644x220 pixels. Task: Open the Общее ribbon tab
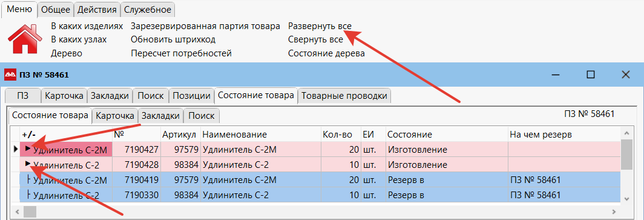click(x=56, y=10)
